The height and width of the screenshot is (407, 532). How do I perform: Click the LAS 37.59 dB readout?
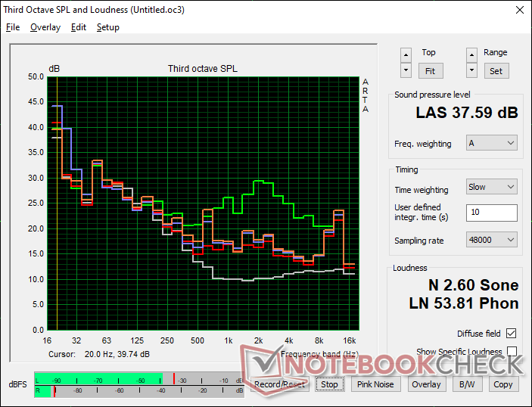coord(467,113)
